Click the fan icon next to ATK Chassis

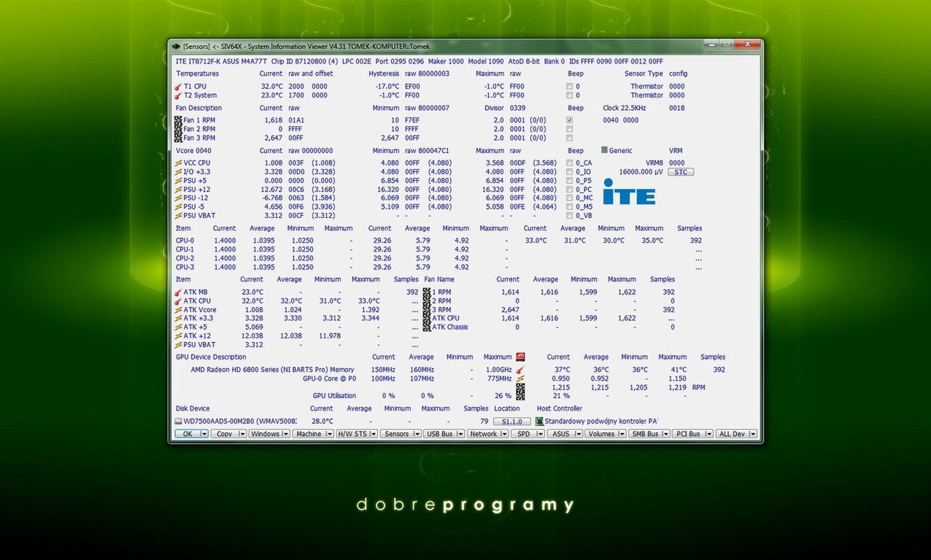[427, 327]
